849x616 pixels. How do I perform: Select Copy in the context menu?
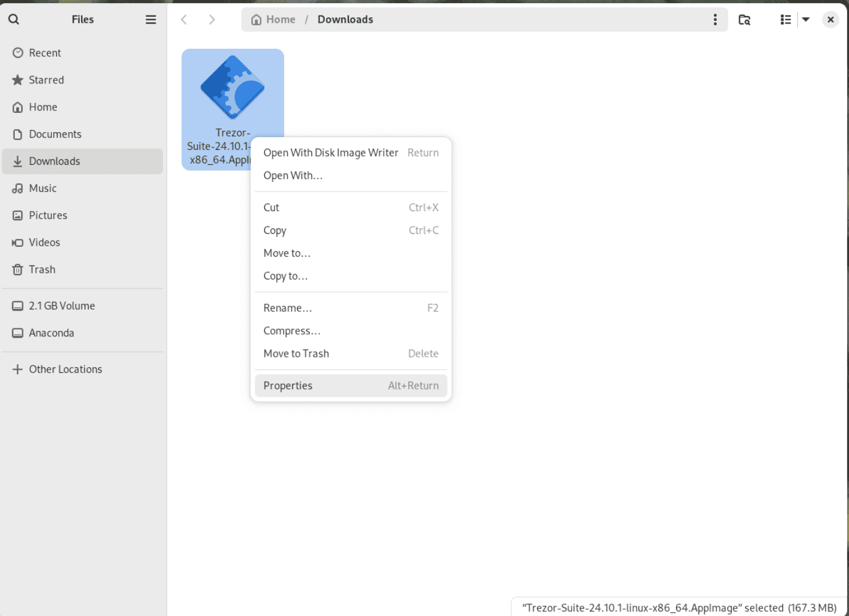coord(351,230)
